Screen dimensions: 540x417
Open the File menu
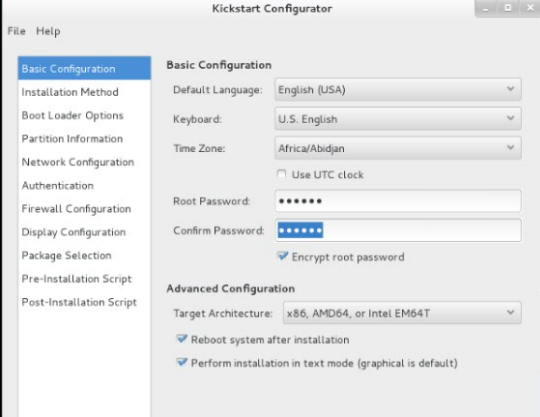pos(17,31)
